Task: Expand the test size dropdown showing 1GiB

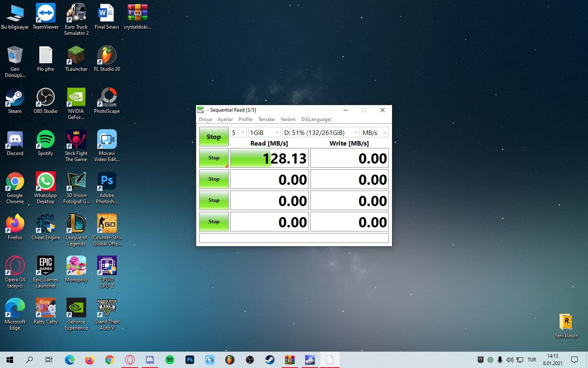Action: 265,132
